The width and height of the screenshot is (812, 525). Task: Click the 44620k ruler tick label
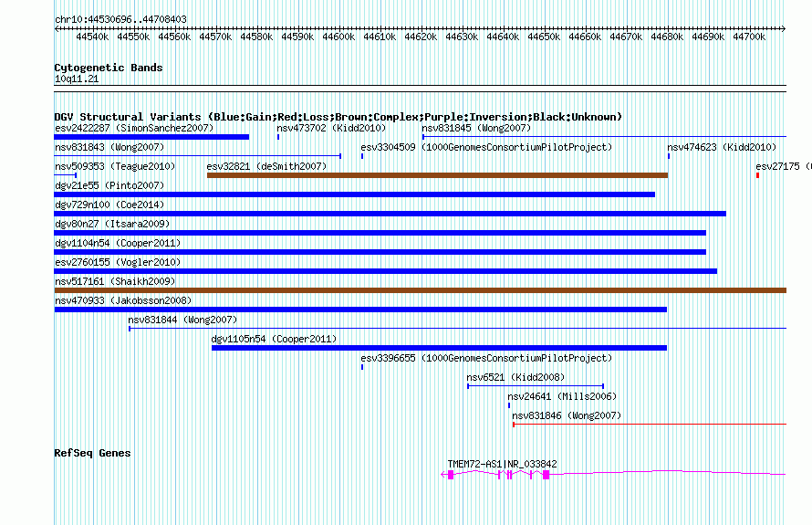pyautogui.click(x=421, y=37)
